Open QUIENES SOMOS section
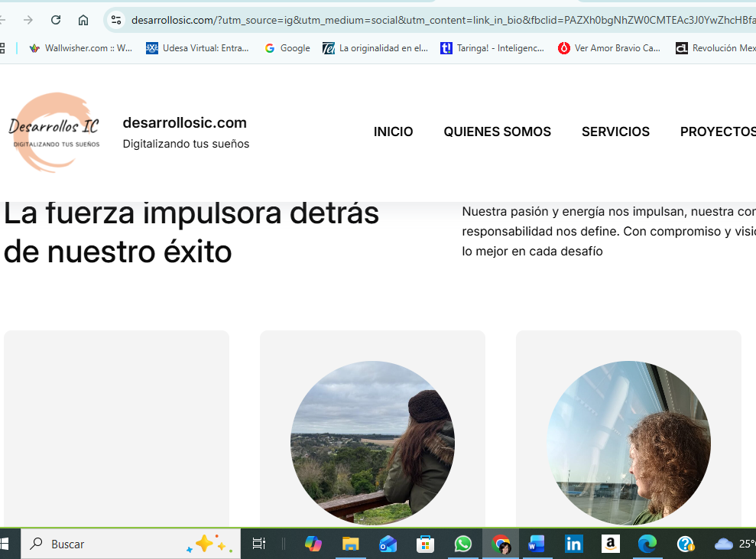This screenshot has height=559, width=756. click(497, 132)
